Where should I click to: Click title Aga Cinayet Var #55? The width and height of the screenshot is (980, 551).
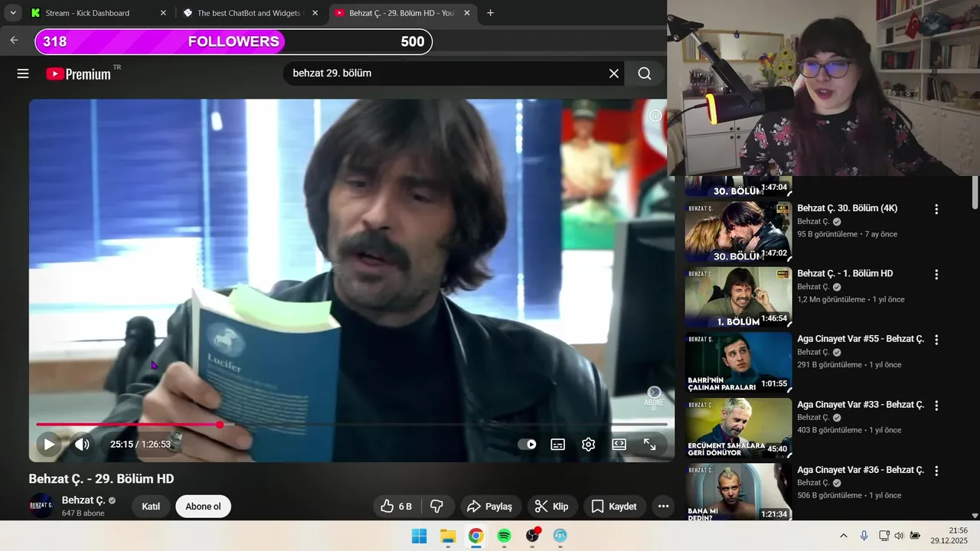pos(861,339)
